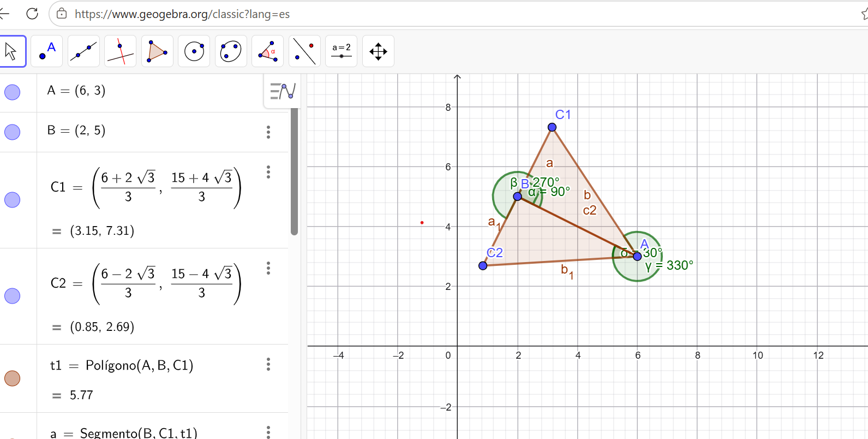Image resolution: width=868 pixels, height=439 pixels.
Task: Select the Polygon tool
Action: pyautogui.click(x=157, y=51)
